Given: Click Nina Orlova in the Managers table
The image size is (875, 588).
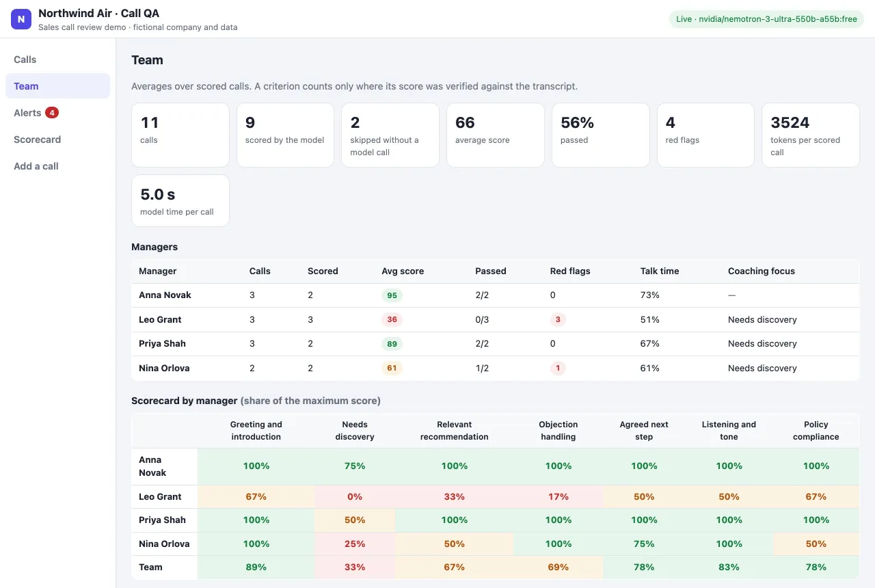Looking at the screenshot, I should 164,369.
